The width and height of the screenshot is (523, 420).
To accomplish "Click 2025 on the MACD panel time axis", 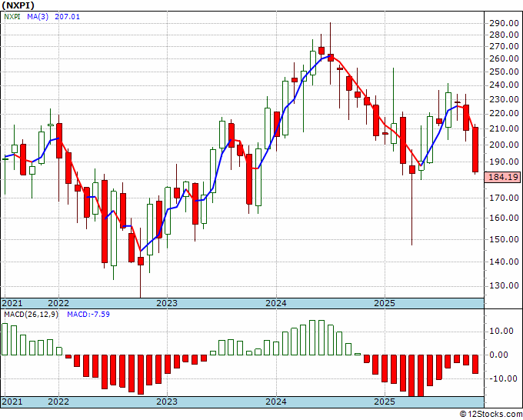I will pyautogui.click(x=385, y=402).
